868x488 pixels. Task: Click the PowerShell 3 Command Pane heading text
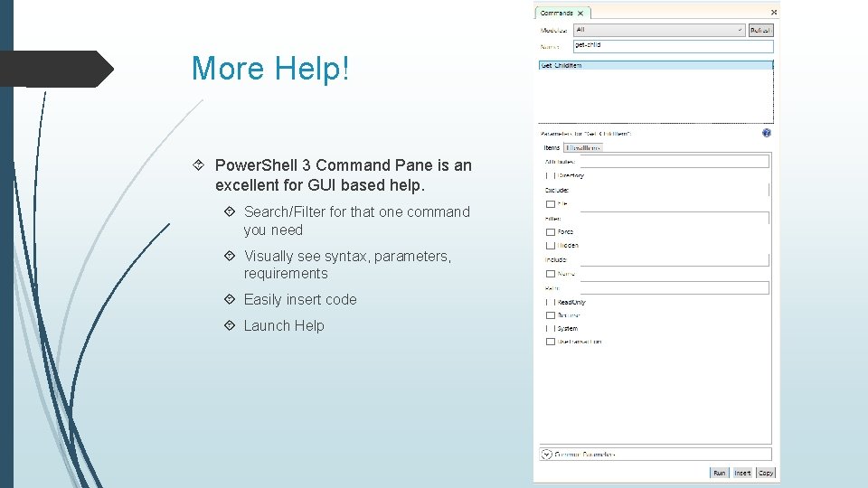[x=344, y=174]
